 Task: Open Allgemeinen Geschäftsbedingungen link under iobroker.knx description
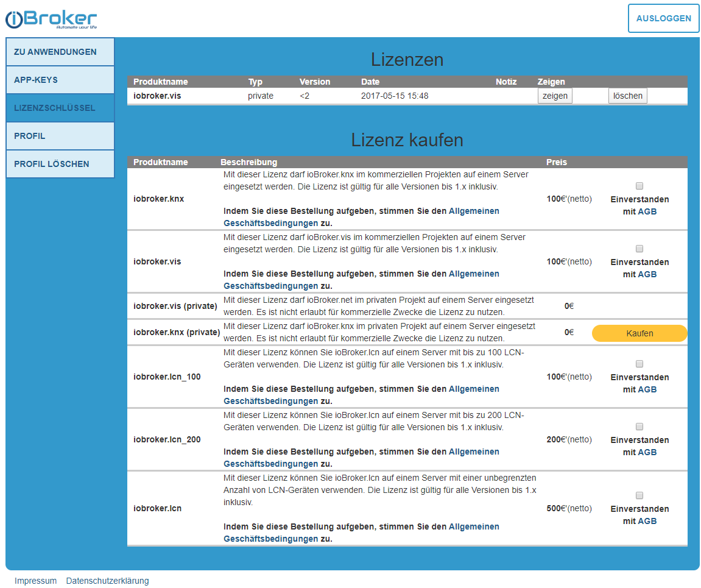tap(474, 211)
